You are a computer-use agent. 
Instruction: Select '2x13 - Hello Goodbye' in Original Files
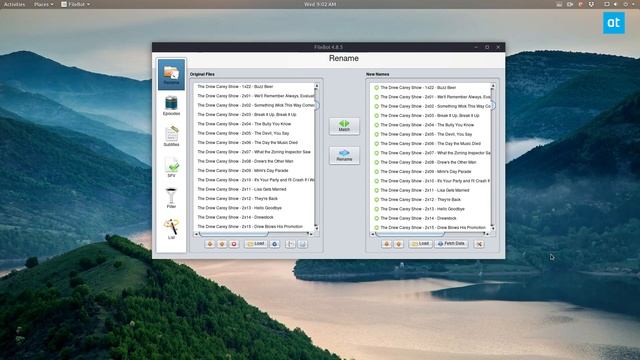coord(254,208)
